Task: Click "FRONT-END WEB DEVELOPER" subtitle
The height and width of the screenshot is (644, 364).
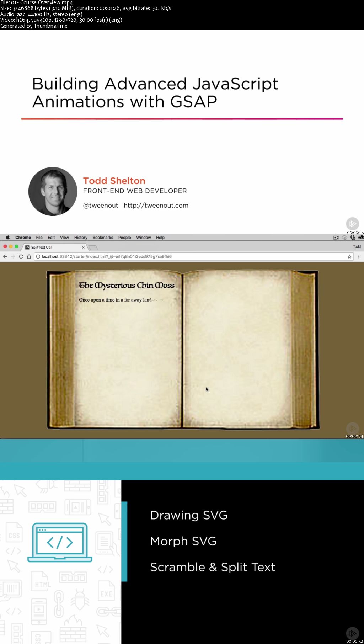Action: click(135, 191)
